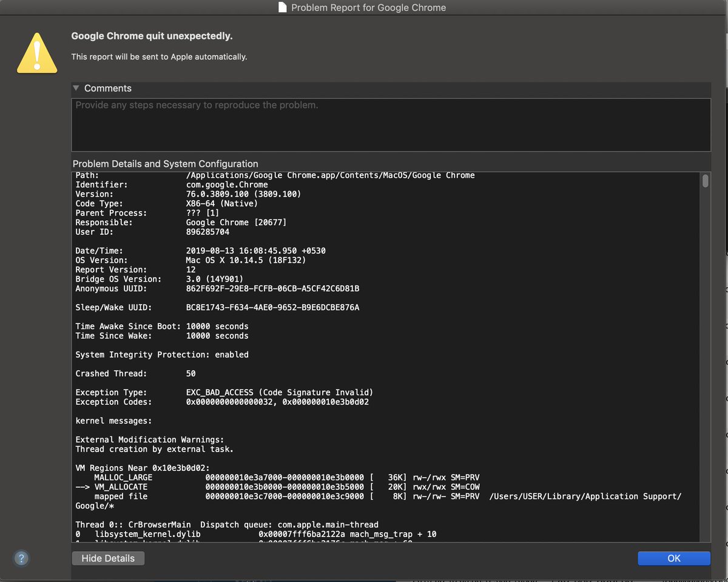Click inside the Comments text field
Viewport: 728px width, 582px height.
391,124
